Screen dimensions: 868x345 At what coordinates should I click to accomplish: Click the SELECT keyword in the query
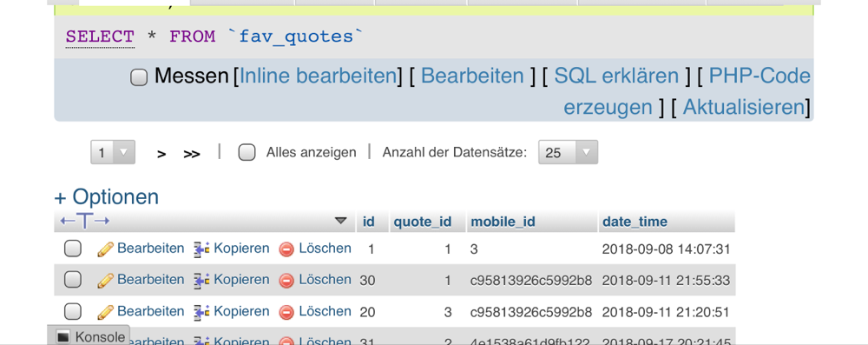pyautogui.click(x=100, y=36)
